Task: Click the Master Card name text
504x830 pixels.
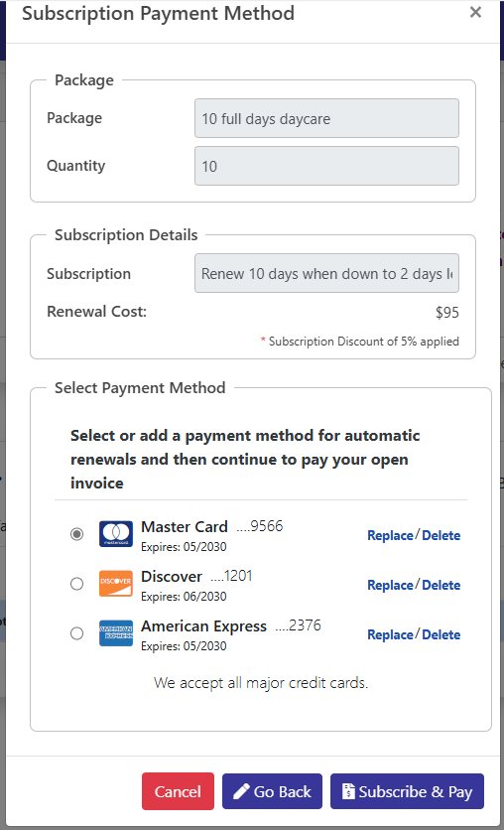Action: [185, 526]
